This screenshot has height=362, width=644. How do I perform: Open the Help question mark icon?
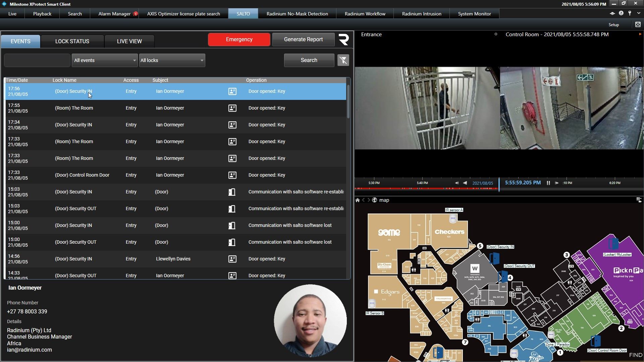click(x=621, y=13)
